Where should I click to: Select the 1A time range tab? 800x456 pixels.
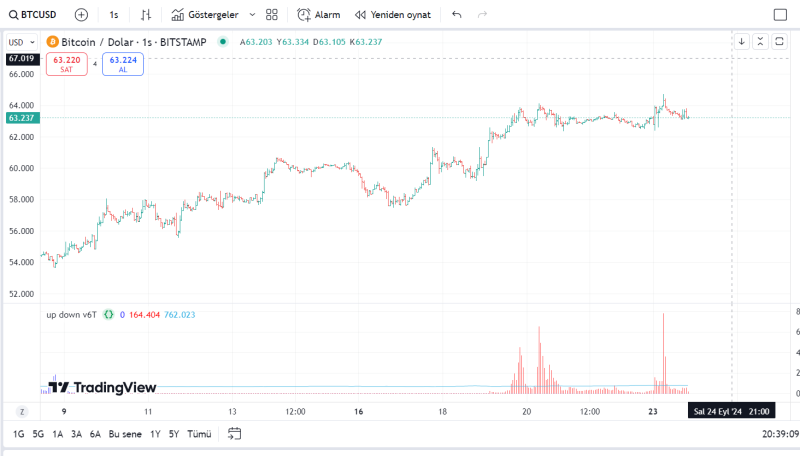(58, 434)
